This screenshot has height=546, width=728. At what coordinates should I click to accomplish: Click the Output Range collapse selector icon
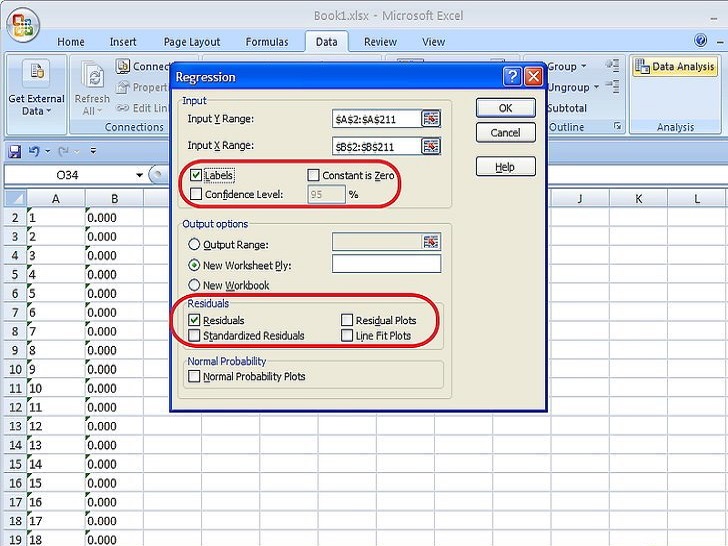[x=430, y=242]
